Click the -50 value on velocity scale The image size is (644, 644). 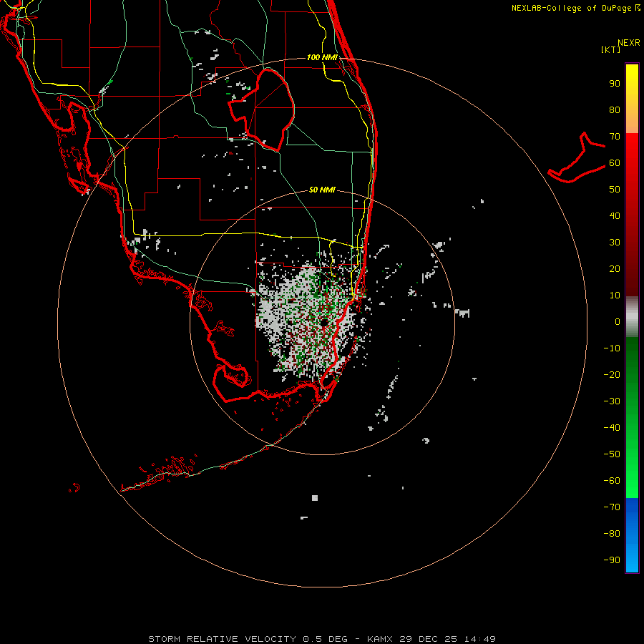(x=612, y=454)
